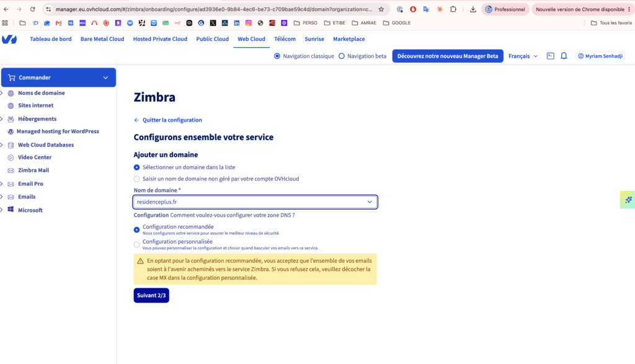The height and width of the screenshot is (364, 635).
Task: Select Navigation beta radio
Action: tap(342, 56)
